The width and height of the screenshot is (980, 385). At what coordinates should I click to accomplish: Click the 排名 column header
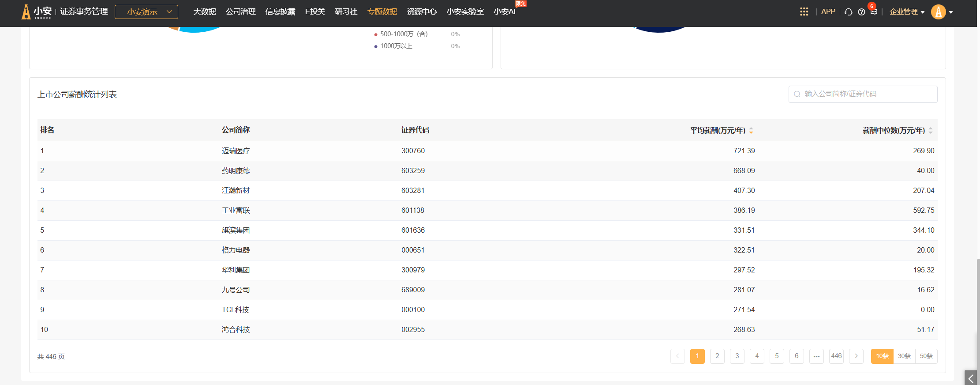click(x=47, y=130)
